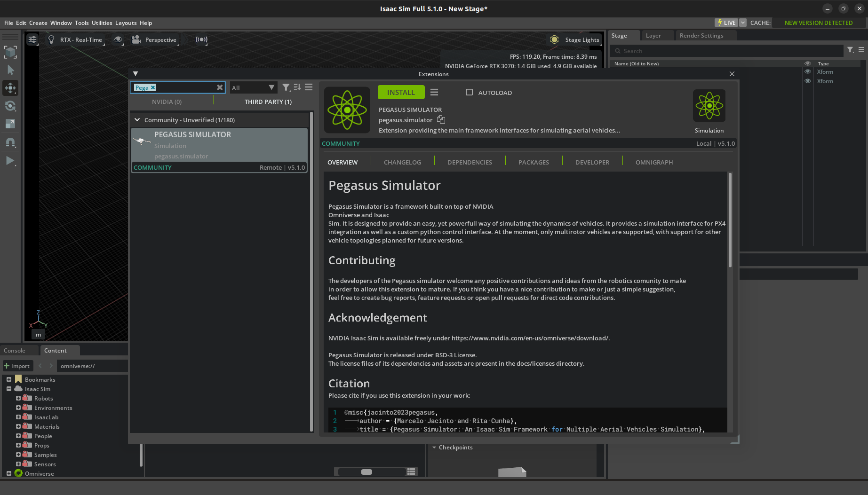Image resolution: width=868 pixels, height=495 pixels.
Task: Open viewport settings sliders icon
Action: [32, 39]
